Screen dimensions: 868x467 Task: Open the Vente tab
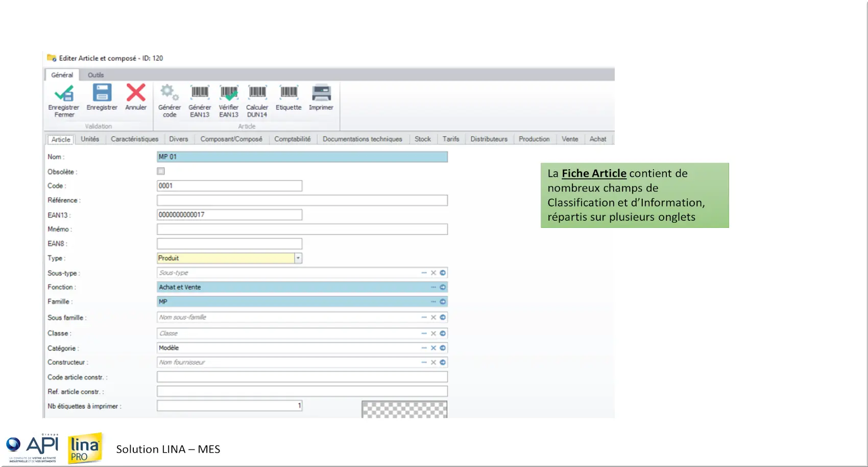click(570, 139)
